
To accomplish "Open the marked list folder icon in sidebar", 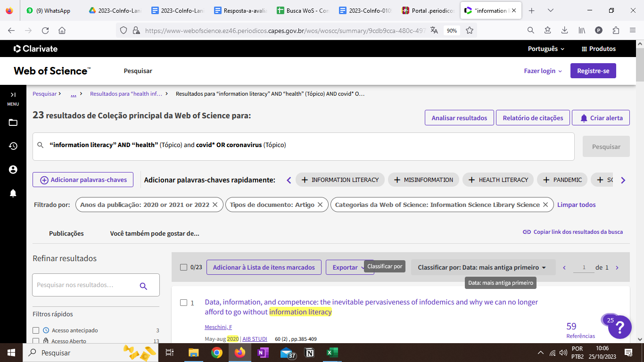I will (13, 123).
